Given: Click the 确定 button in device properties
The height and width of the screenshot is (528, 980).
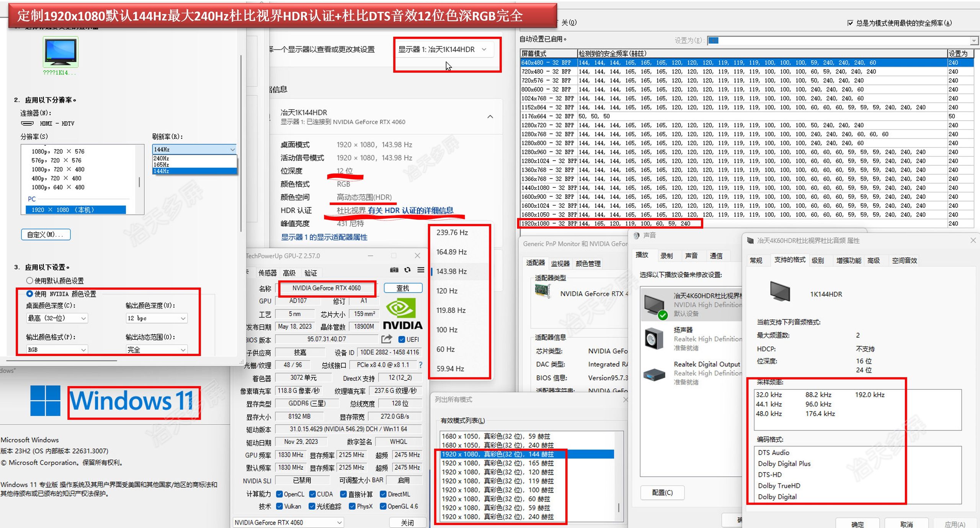Looking at the screenshot, I should tap(857, 524).
